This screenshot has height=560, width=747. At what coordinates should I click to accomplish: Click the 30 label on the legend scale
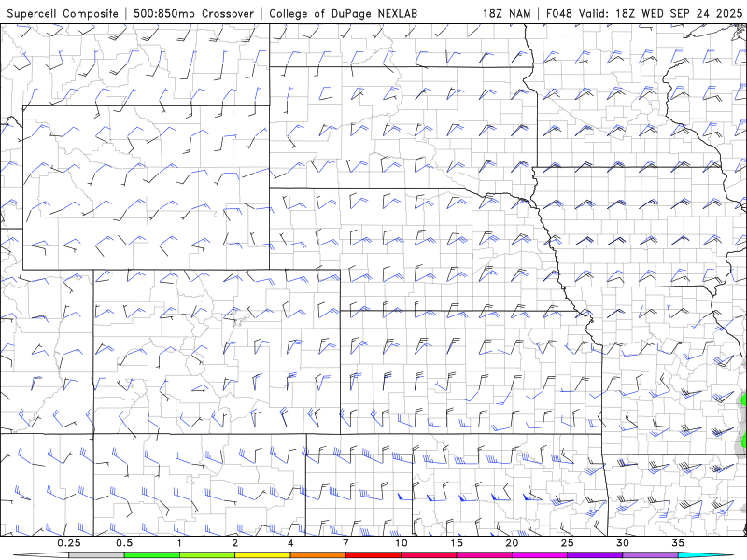click(x=622, y=543)
